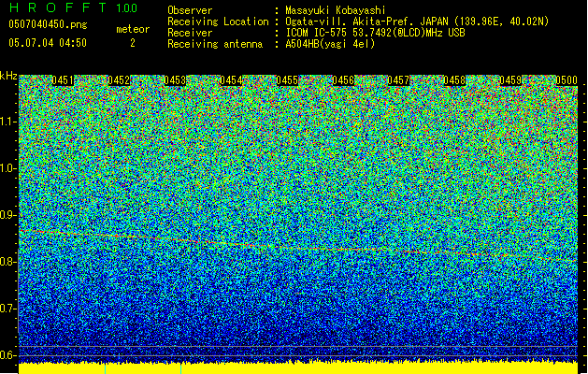Click the Ogata-vill. Akita-Pref. JAPAN location text

[417, 22]
